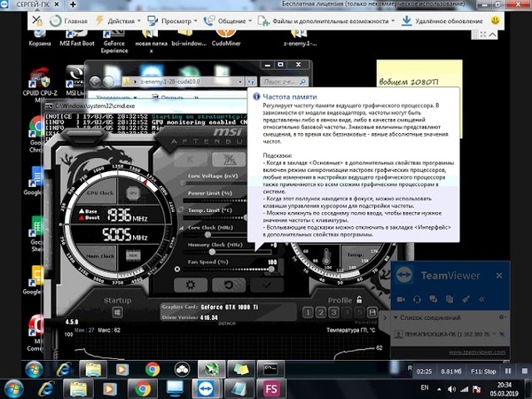
Task: Open the Действия dropdown menu
Action: [x=118, y=20]
